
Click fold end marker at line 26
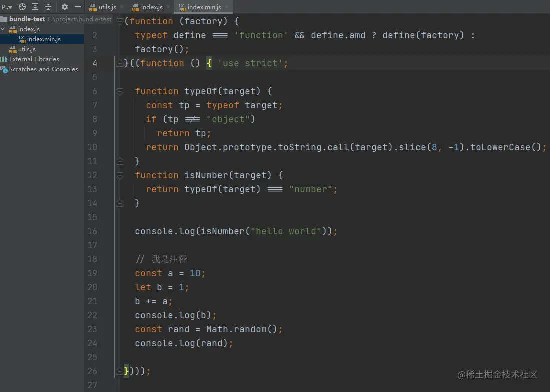[x=120, y=371]
